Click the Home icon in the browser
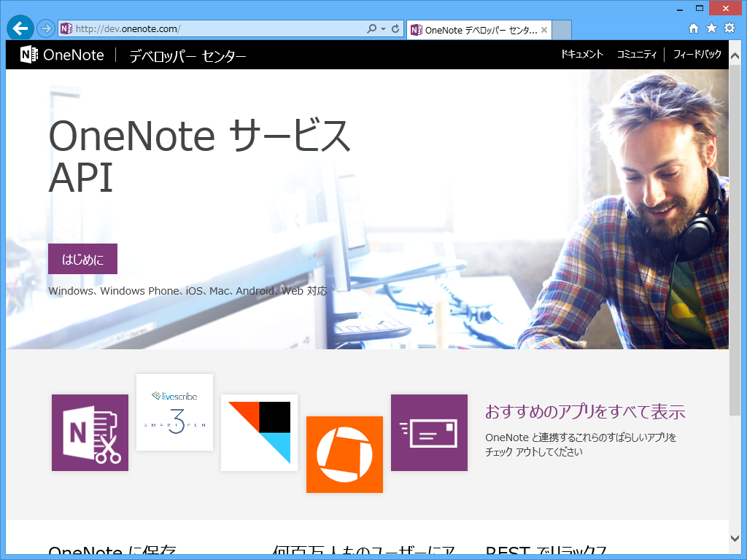 693,28
